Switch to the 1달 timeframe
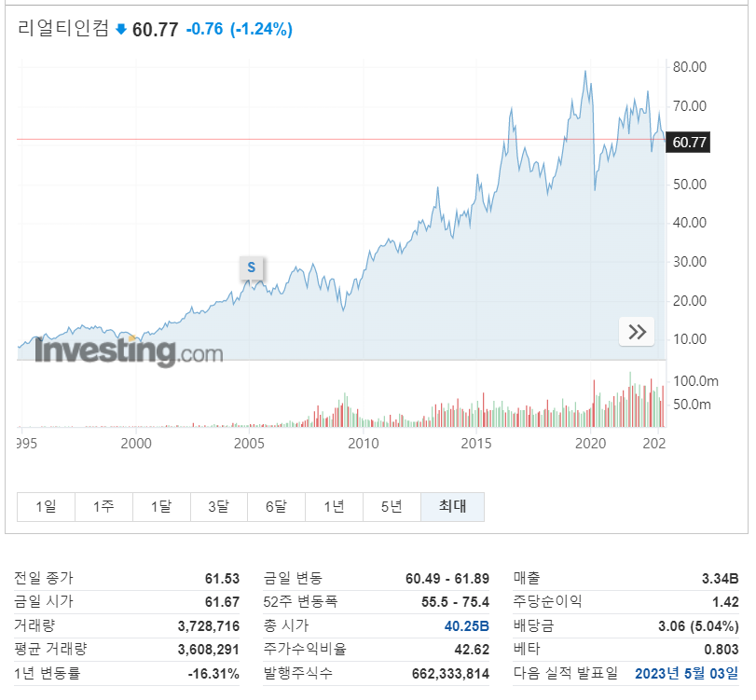This screenshot has height=700, width=756. [x=160, y=506]
